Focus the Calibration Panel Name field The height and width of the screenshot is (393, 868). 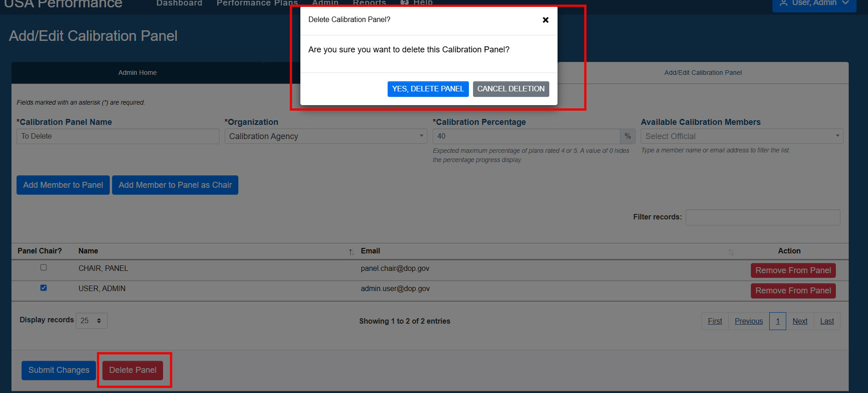click(118, 136)
